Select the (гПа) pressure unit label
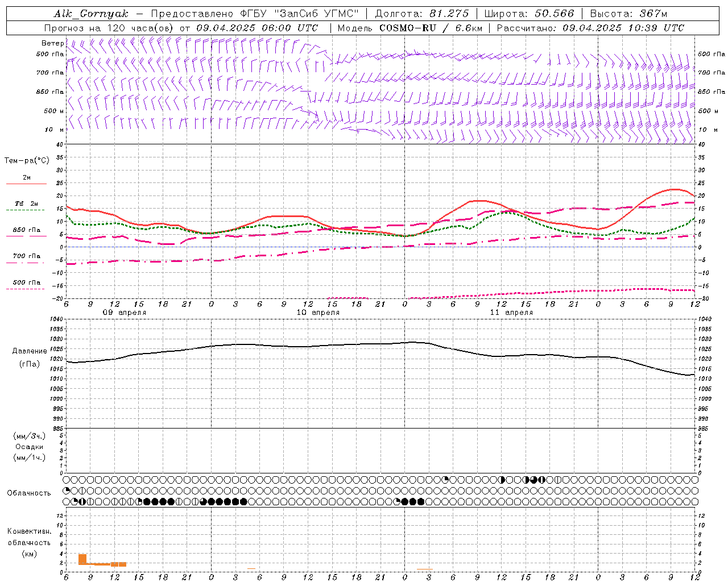The image size is (728, 582). (30, 364)
